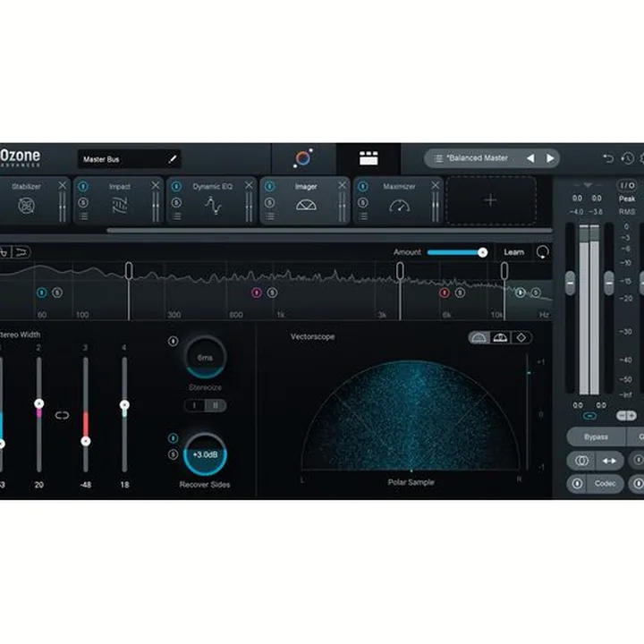The image size is (644, 644).
Task: Open the preset list icon beside Balanced Master
Action: point(438,158)
